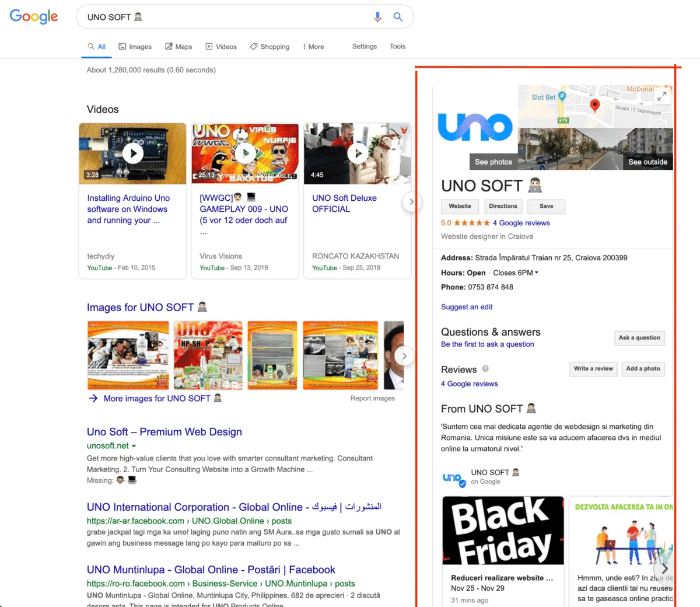This screenshot has height=607, width=700.
Task: Click the arrow beside More images for UNO SOFT
Action: [x=93, y=399]
